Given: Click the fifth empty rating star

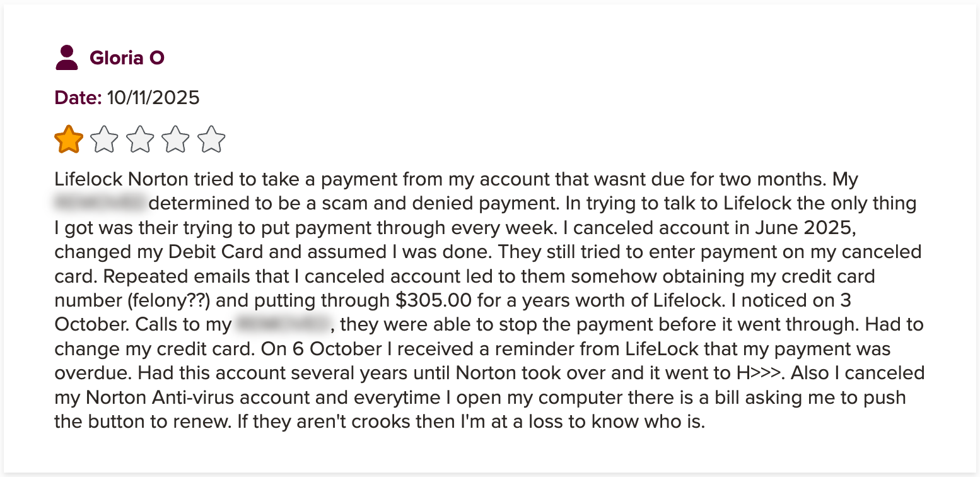Looking at the screenshot, I should pos(211,139).
